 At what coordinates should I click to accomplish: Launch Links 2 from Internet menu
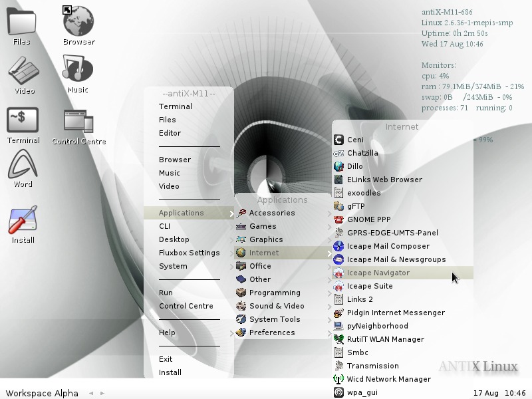pyautogui.click(x=402, y=299)
